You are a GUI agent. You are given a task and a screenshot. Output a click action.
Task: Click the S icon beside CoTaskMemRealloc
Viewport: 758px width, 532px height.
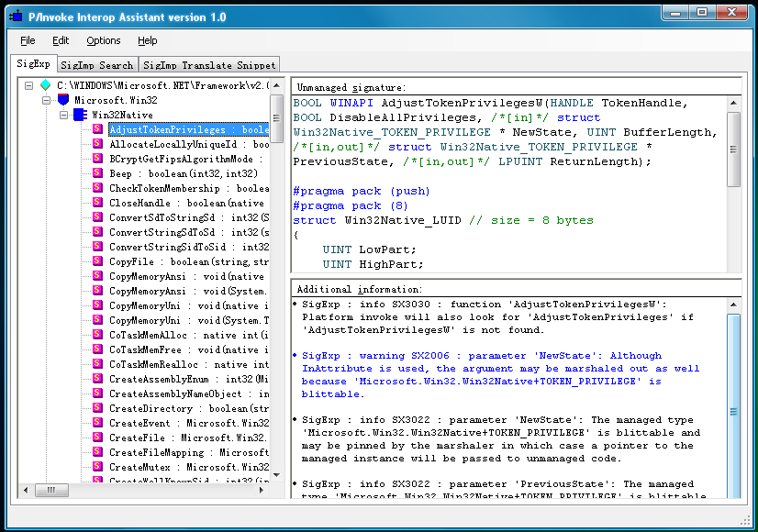point(97,364)
